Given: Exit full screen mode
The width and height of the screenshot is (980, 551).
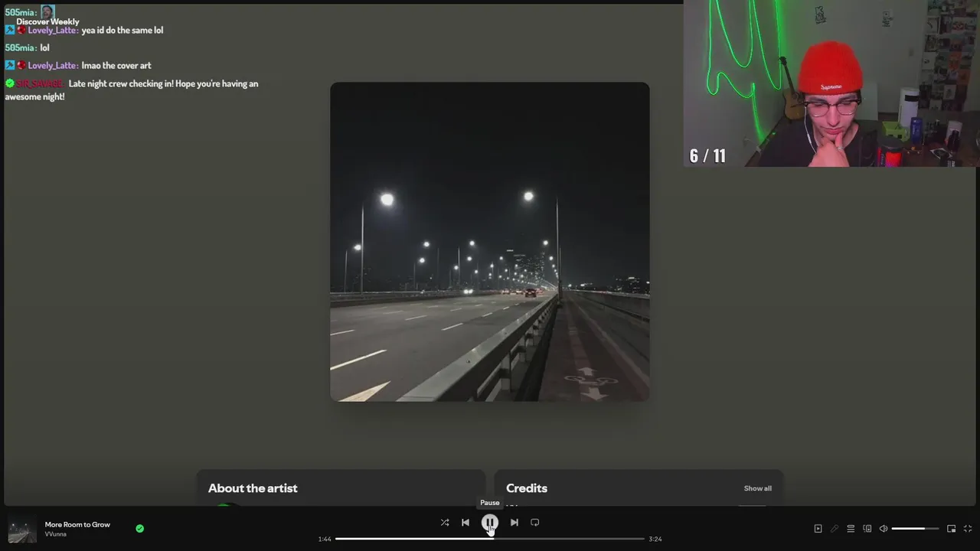Looking at the screenshot, I should (968, 529).
